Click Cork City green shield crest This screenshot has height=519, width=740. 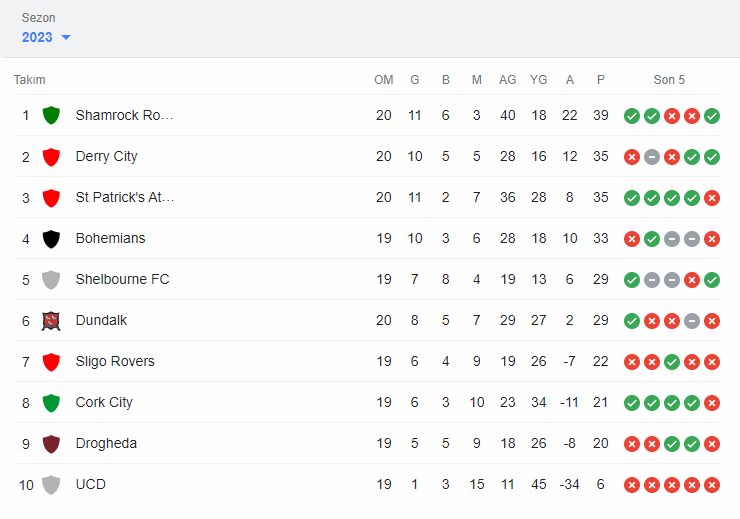(51, 402)
